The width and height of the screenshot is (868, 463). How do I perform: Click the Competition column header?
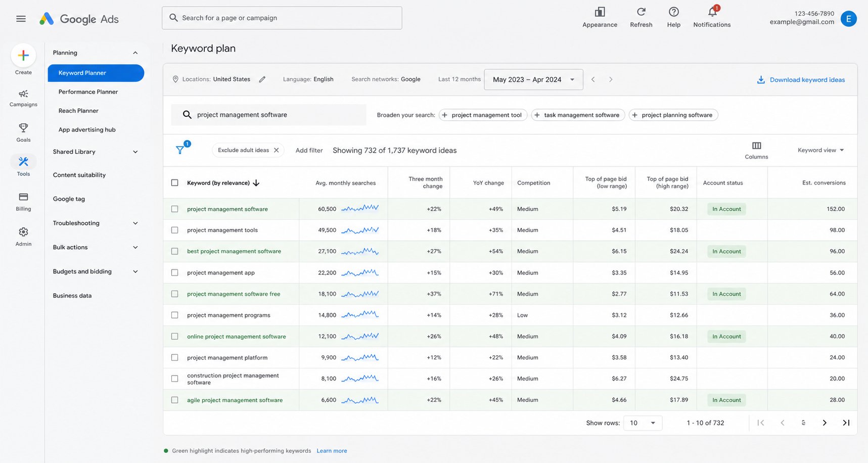click(533, 183)
